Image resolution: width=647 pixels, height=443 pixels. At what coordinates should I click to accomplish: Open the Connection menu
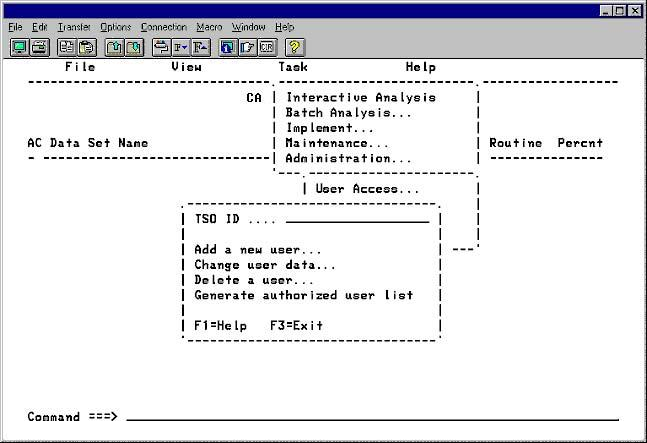tap(163, 27)
